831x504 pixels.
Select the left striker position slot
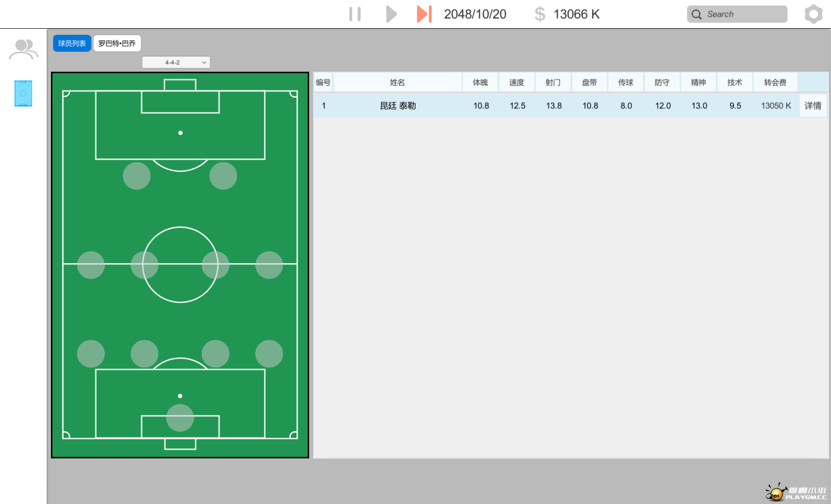pyautogui.click(x=137, y=176)
